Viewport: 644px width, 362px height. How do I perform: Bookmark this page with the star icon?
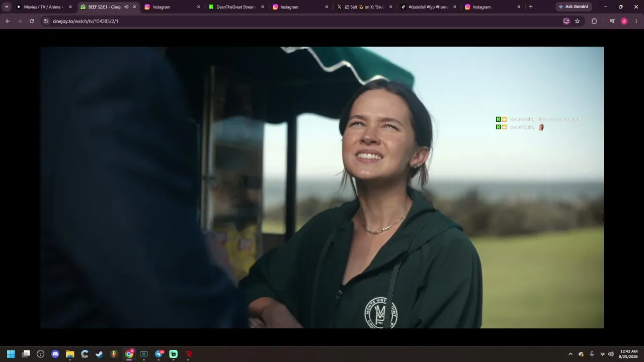pyautogui.click(x=577, y=21)
